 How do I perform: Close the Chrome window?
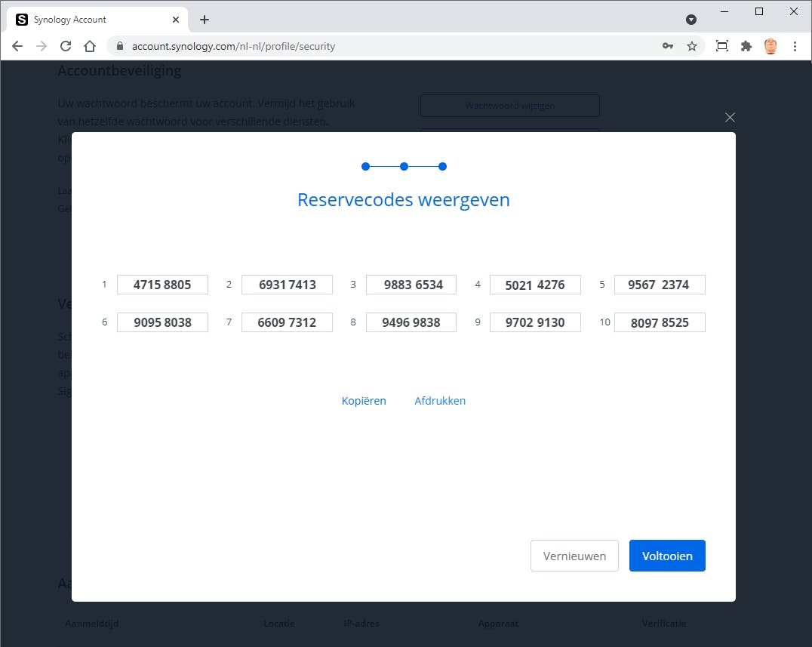pos(794,11)
